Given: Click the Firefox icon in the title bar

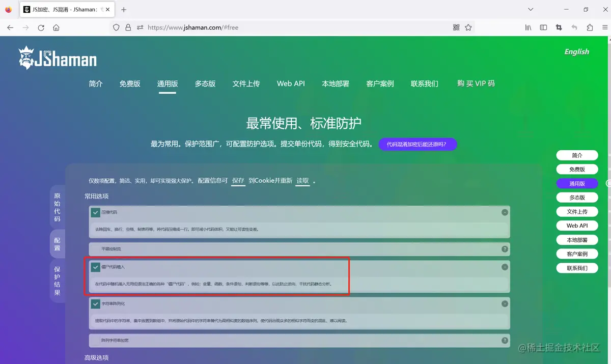Looking at the screenshot, I should tap(8, 9).
